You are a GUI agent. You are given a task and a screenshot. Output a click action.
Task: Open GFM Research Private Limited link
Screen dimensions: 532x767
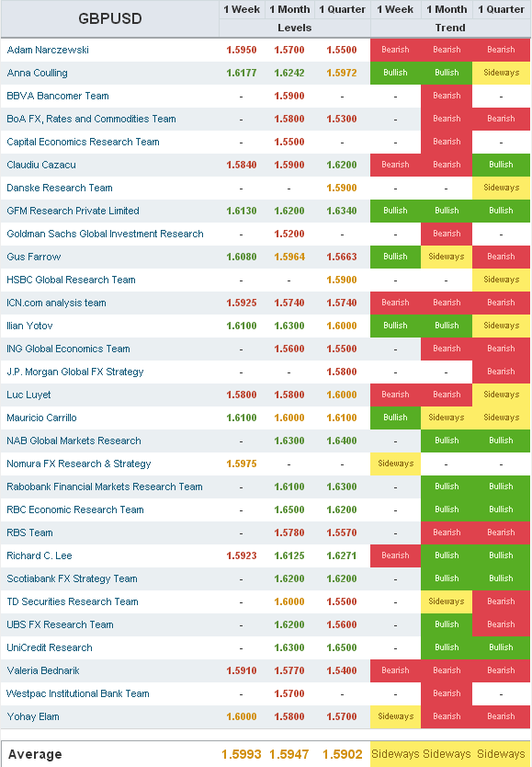tap(73, 211)
